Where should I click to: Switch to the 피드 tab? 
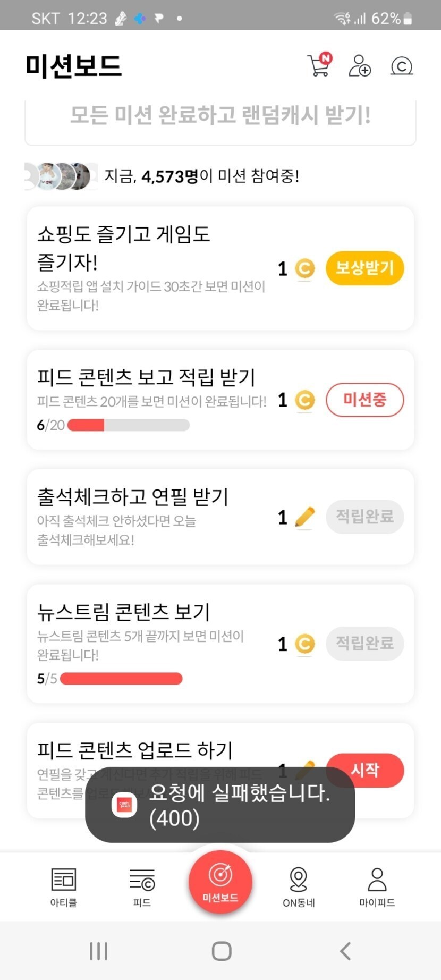coord(142,886)
